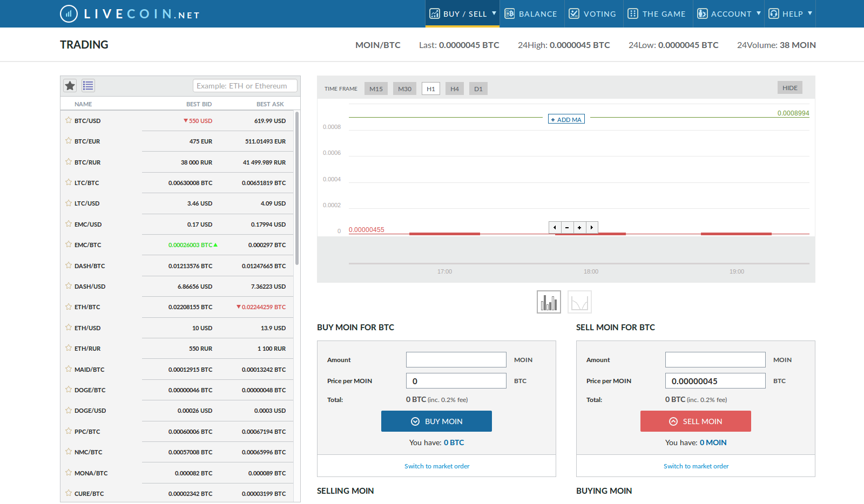Screen dimensions: 864x504
Task: Select H4 time frame
Action: click(455, 88)
